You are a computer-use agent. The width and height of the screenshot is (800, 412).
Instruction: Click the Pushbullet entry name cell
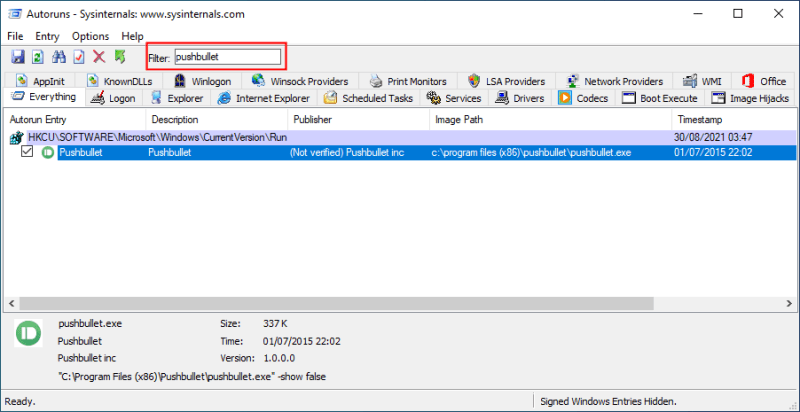point(81,152)
